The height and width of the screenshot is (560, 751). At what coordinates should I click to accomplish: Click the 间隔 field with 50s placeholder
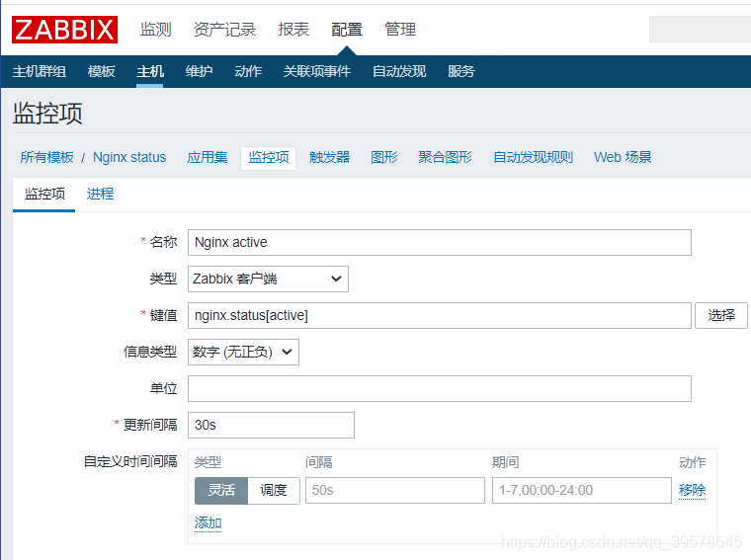click(395, 490)
